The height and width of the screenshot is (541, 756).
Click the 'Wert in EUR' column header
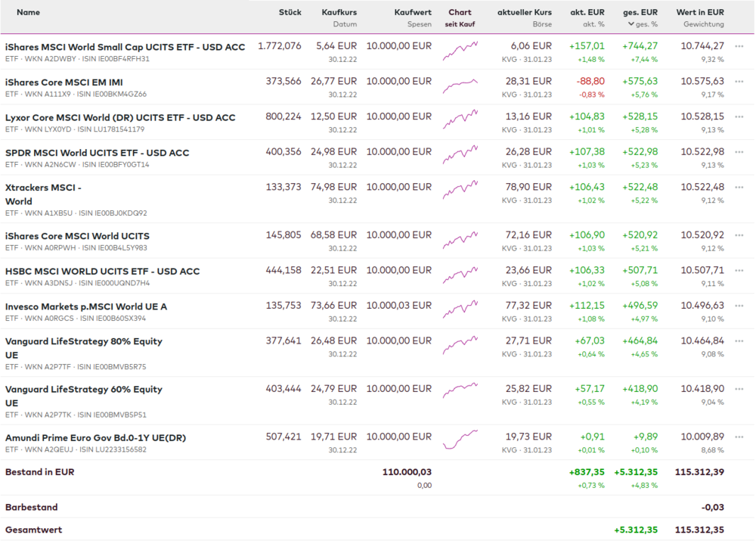click(699, 12)
